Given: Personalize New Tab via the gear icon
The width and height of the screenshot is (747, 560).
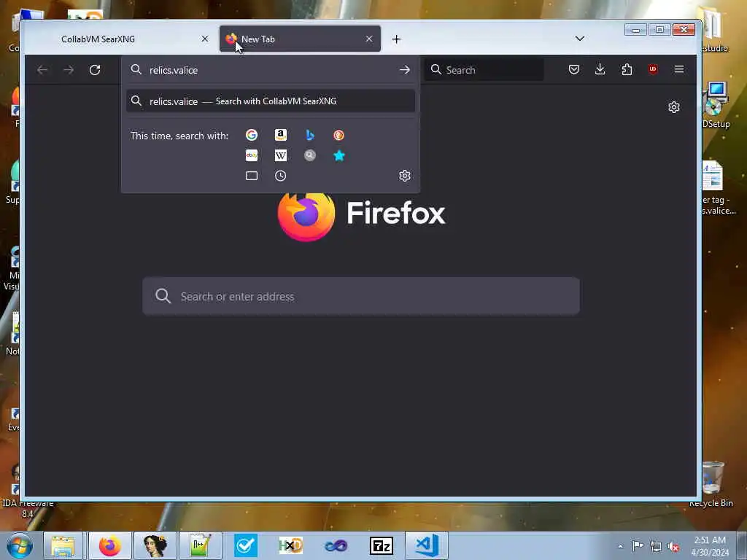Looking at the screenshot, I should click(x=673, y=107).
